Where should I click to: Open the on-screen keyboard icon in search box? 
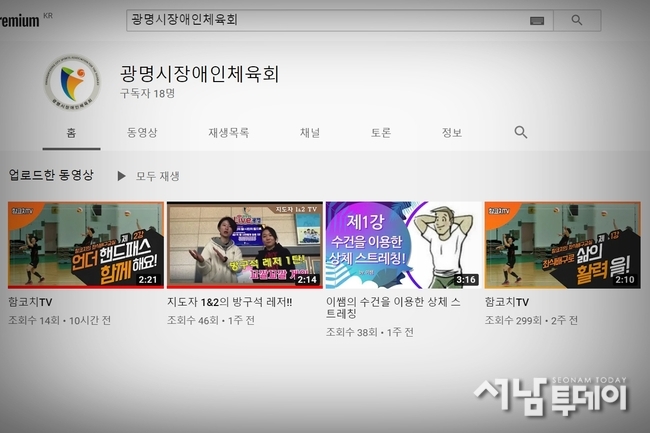tap(537, 21)
